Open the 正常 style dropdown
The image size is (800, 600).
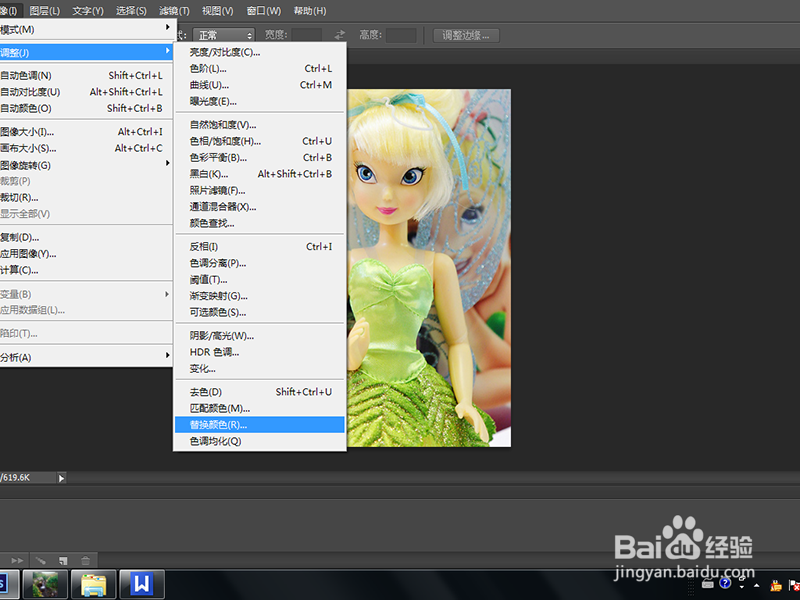pyautogui.click(x=223, y=35)
